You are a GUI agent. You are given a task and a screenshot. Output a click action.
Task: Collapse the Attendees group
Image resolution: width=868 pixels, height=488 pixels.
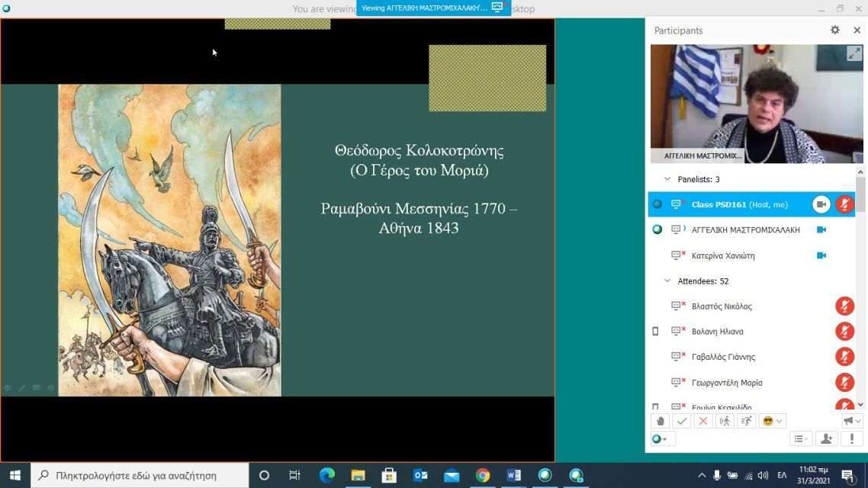pos(667,281)
